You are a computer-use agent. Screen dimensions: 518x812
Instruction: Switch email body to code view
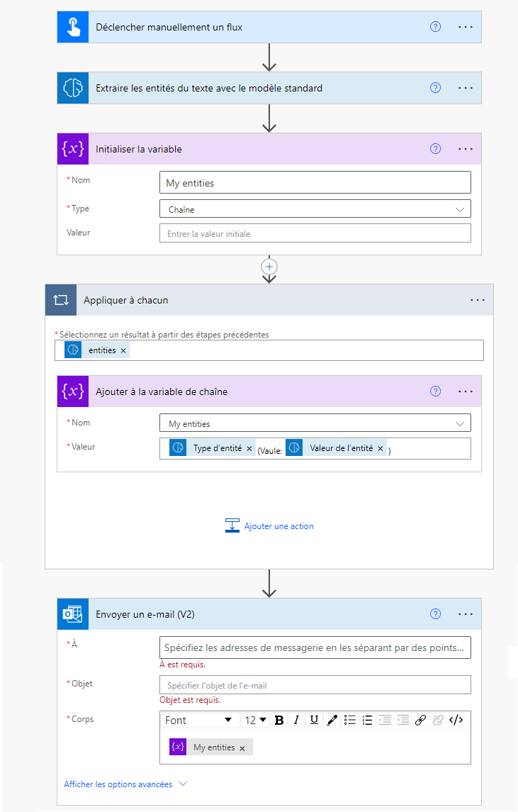pyautogui.click(x=456, y=720)
